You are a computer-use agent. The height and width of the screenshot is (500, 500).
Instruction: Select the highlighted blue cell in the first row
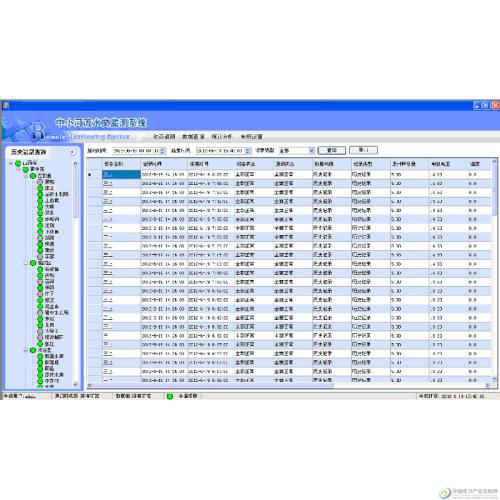(x=121, y=174)
